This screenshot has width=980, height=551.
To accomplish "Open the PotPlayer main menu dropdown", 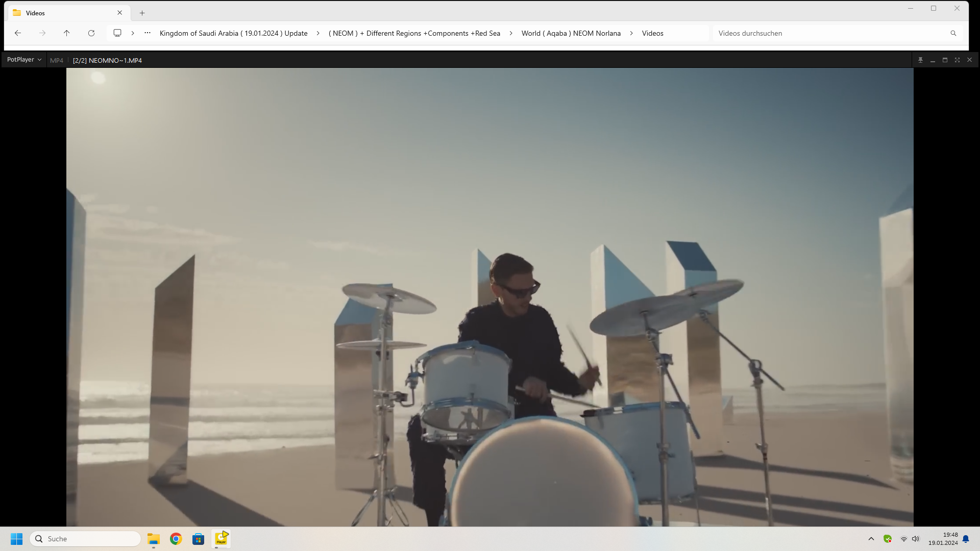I will [x=24, y=60].
